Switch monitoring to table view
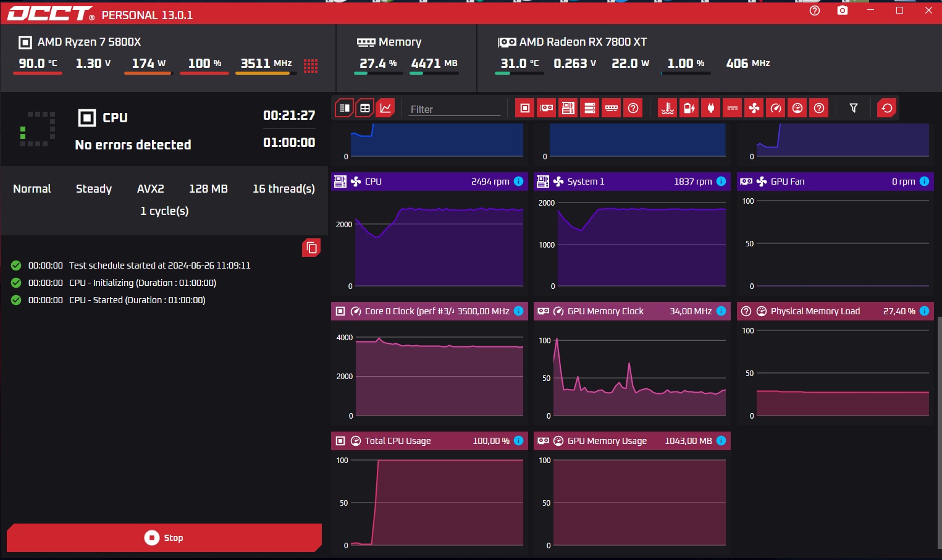 365,108
